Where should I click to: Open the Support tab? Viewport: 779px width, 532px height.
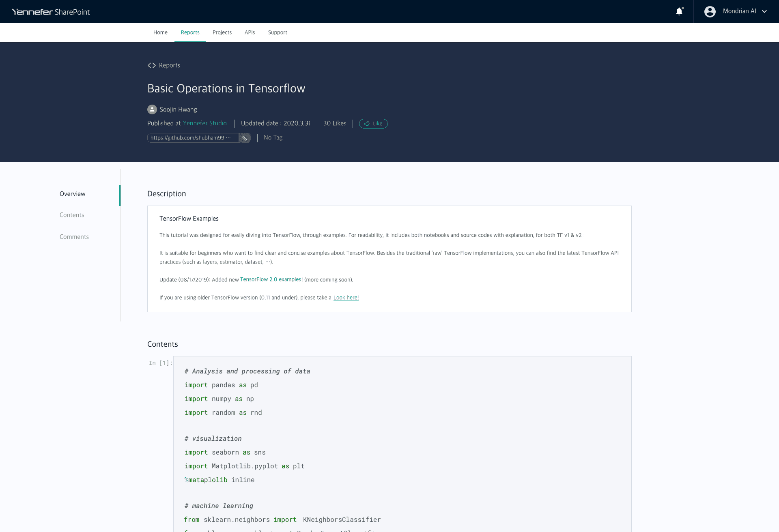(278, 32)
